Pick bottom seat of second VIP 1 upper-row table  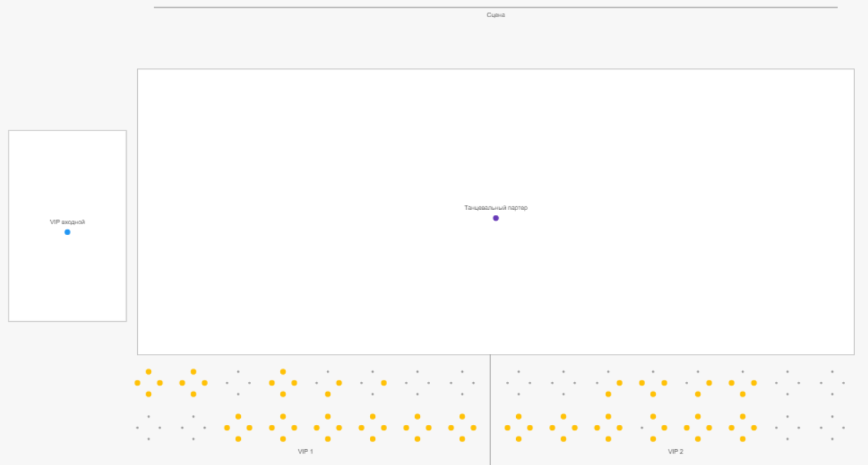pos(194,394)
